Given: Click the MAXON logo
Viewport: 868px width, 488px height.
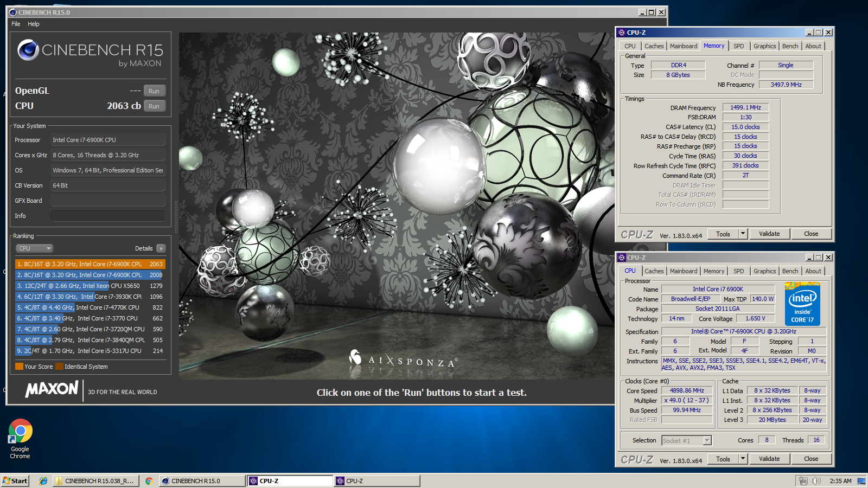Looking at the screenshot, I should point(52,389).
